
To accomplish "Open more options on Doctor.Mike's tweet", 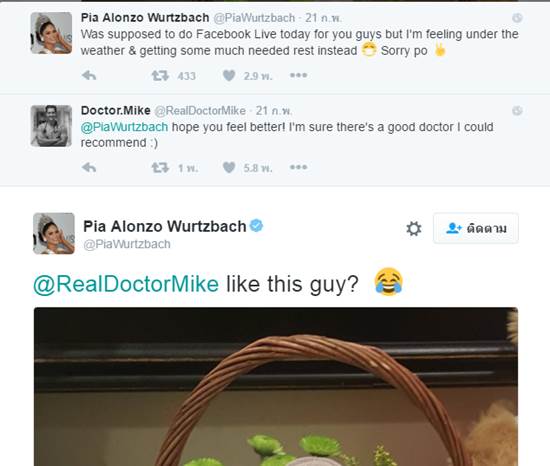I will (299, 167).
